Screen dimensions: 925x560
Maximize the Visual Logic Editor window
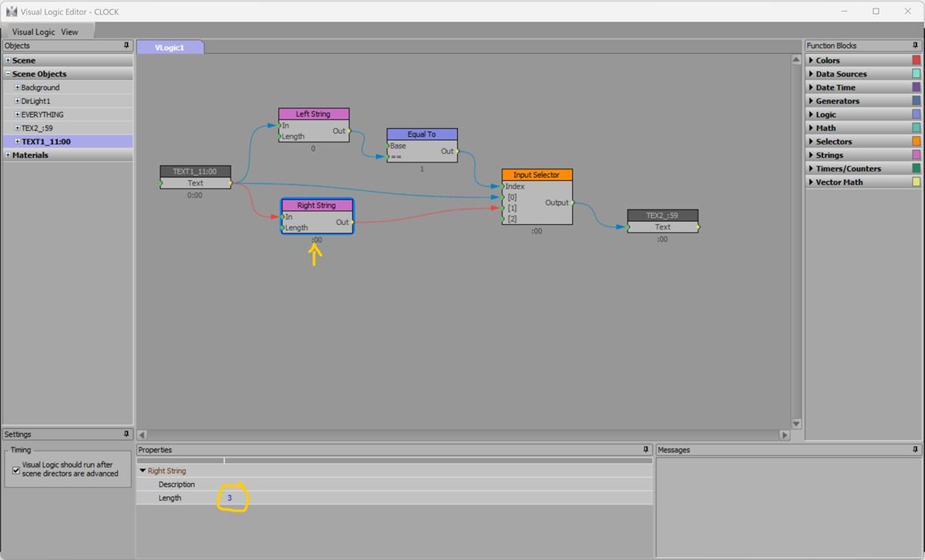pos(876,11)
